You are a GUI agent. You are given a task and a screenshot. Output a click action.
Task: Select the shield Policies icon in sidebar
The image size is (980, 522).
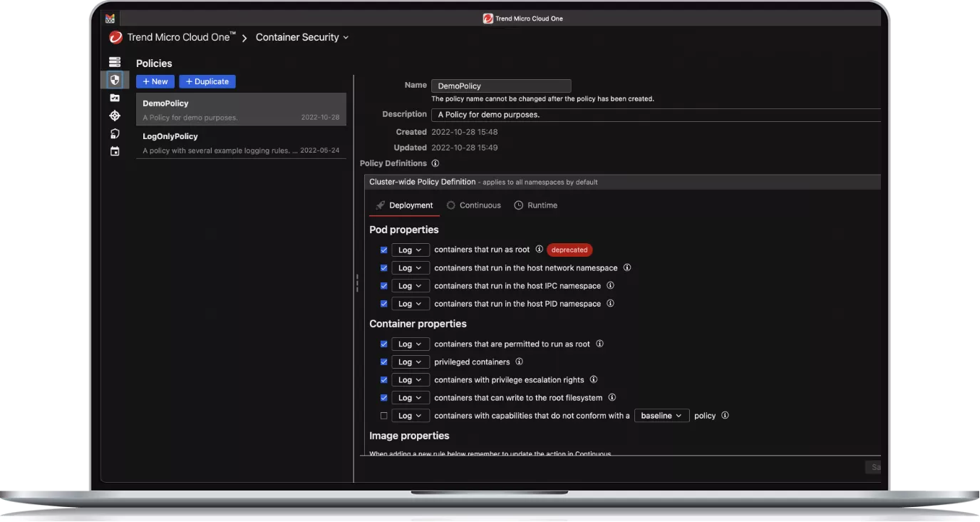115,79
